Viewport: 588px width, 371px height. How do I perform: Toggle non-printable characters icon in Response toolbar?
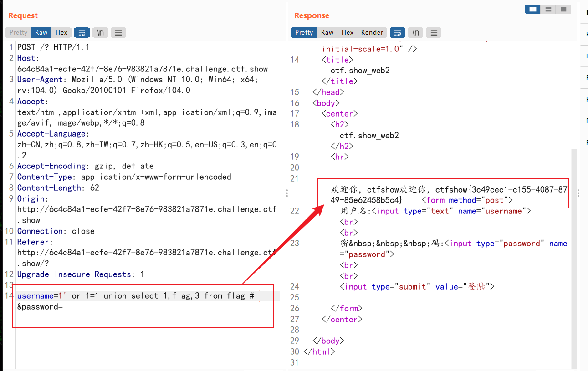(x=416, y=32)
